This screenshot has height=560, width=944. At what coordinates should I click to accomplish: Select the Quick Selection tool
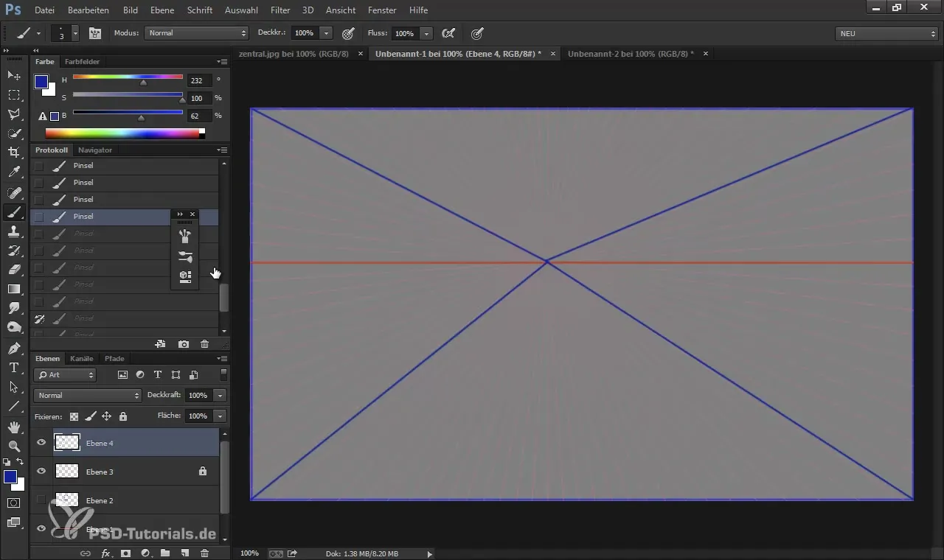[x=14, y=133]
